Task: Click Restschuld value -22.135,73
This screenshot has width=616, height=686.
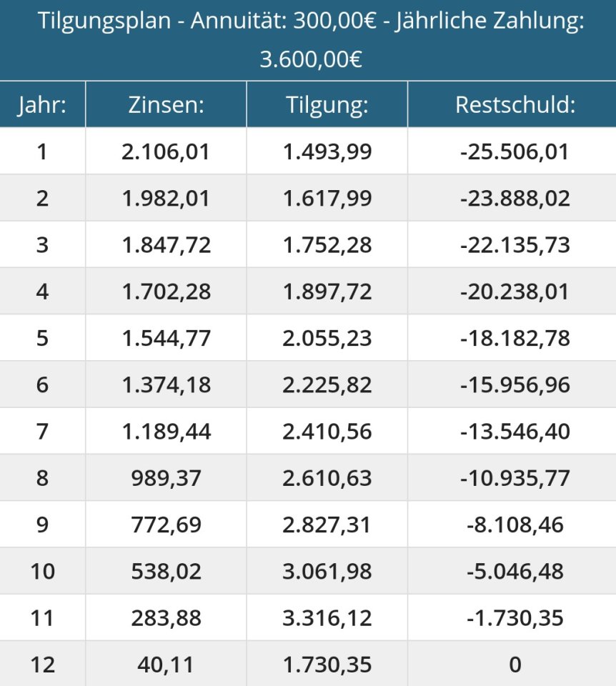Action: click(515, 244)
